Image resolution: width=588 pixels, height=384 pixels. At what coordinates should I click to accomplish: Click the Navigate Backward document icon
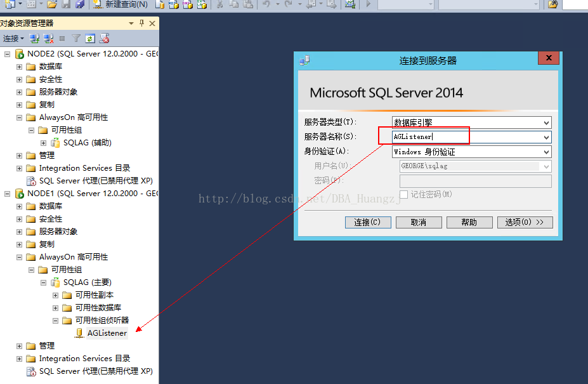coord(311,4)
